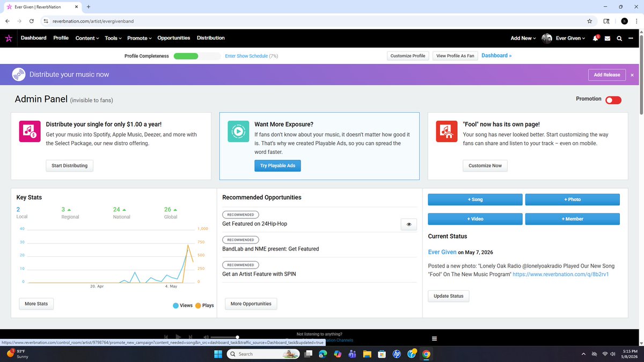
Task: Open the Profile nav item
Action: click(61, 38)
